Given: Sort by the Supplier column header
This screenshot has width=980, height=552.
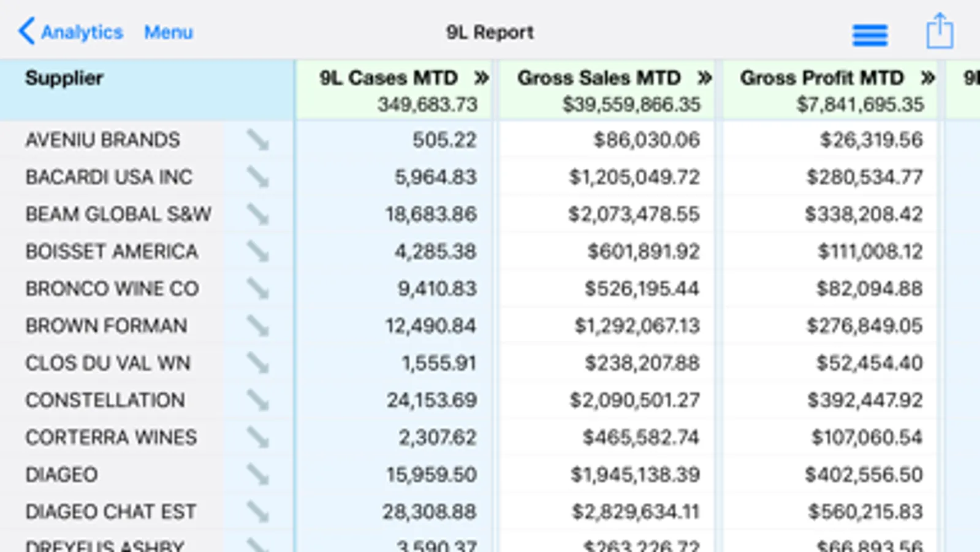Looking at the screenshot, I should pos(64,79).
